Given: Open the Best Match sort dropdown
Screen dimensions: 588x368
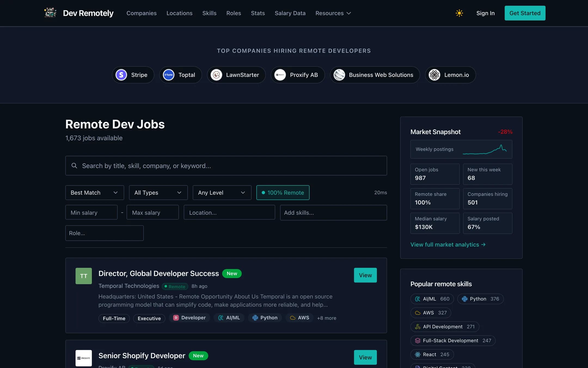Looking at the screenshot, I should [x=94, y=192].
